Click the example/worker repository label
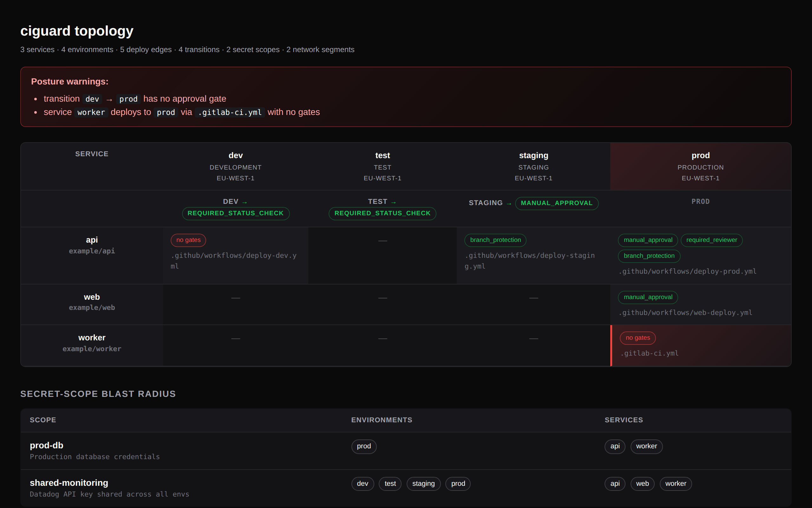812x508 pixels. [x=92, y=349]
